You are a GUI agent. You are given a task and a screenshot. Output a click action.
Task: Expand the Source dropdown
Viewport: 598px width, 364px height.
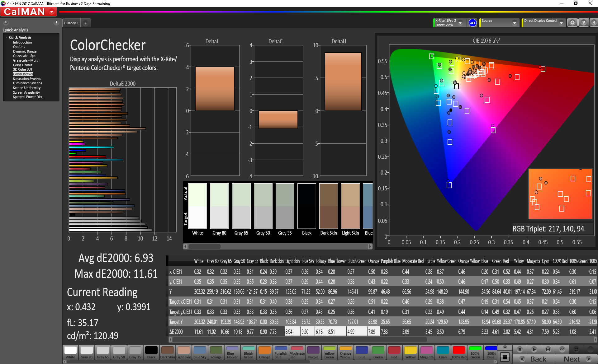pyautogui.click(x=515, y=23)
